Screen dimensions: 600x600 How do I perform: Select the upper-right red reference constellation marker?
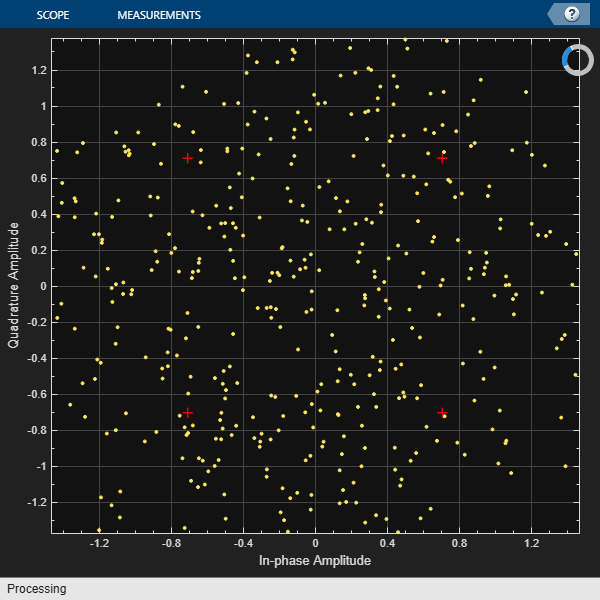(x=442, y=158)
